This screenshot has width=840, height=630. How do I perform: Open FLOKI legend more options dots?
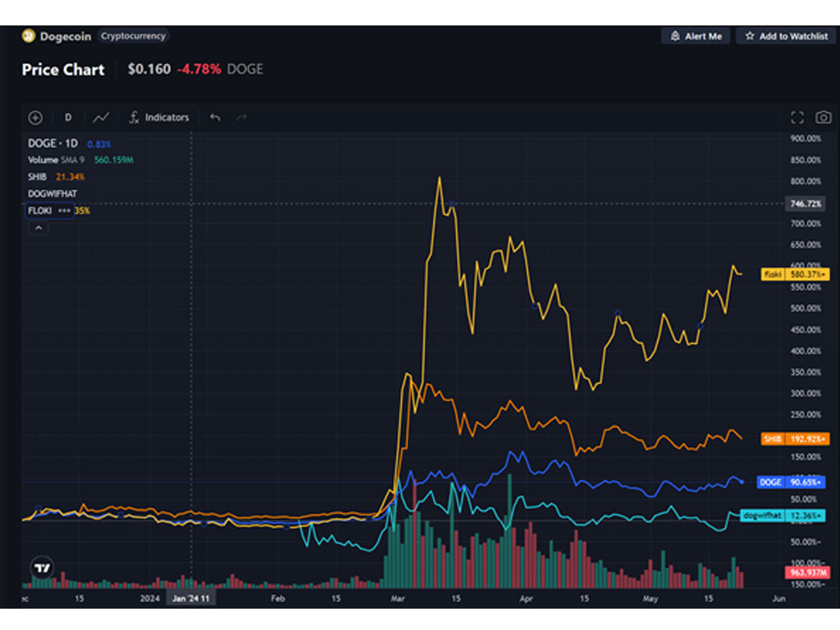coord(64,211)
